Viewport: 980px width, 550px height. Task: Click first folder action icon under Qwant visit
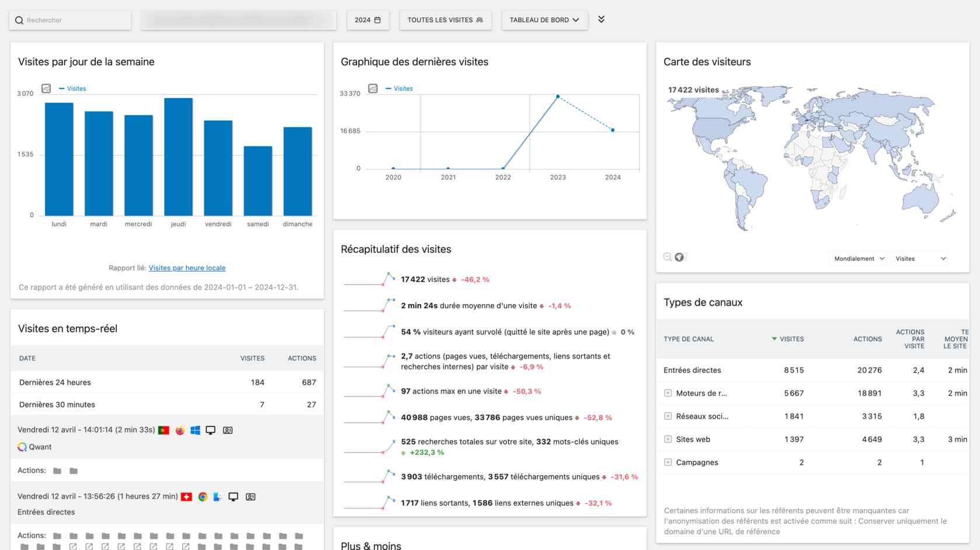coord(57,471)
